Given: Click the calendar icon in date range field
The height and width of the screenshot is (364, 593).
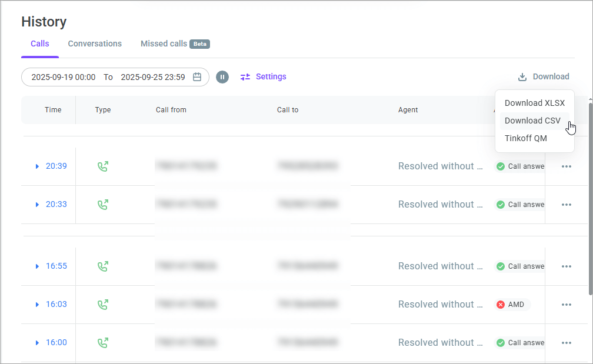Looking at the screenshot, I should 197,77.
